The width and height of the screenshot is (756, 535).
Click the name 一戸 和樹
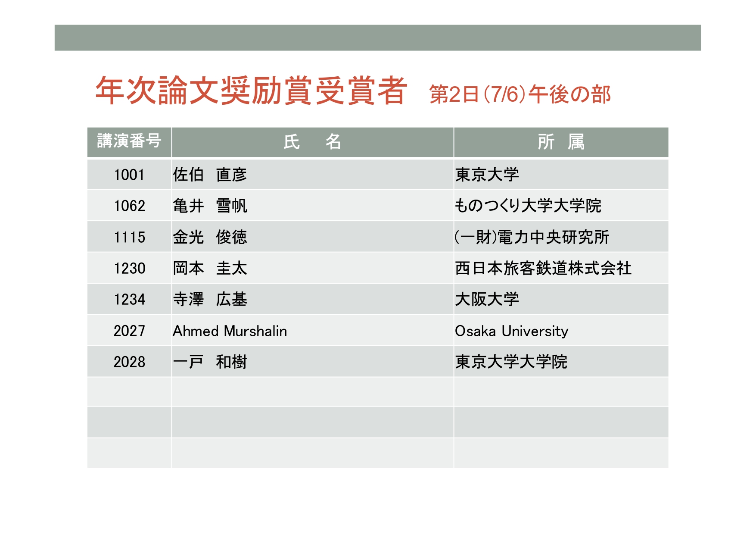[210, 362]
